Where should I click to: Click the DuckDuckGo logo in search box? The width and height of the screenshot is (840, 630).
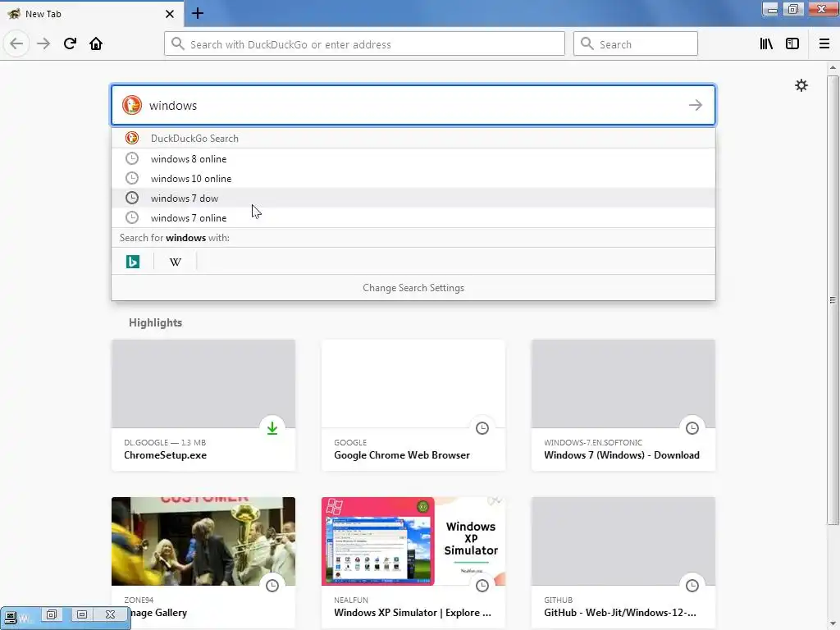pyautogui.click(x=132, y=105)
